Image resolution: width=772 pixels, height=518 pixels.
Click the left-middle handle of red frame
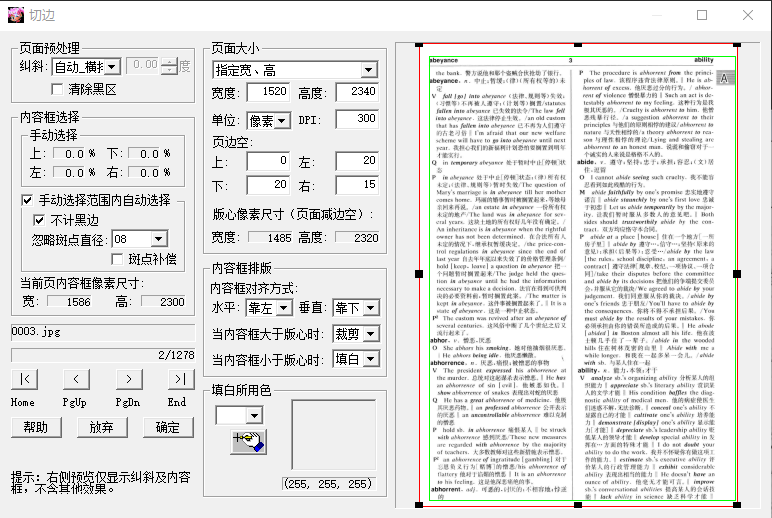click(419, 274)
